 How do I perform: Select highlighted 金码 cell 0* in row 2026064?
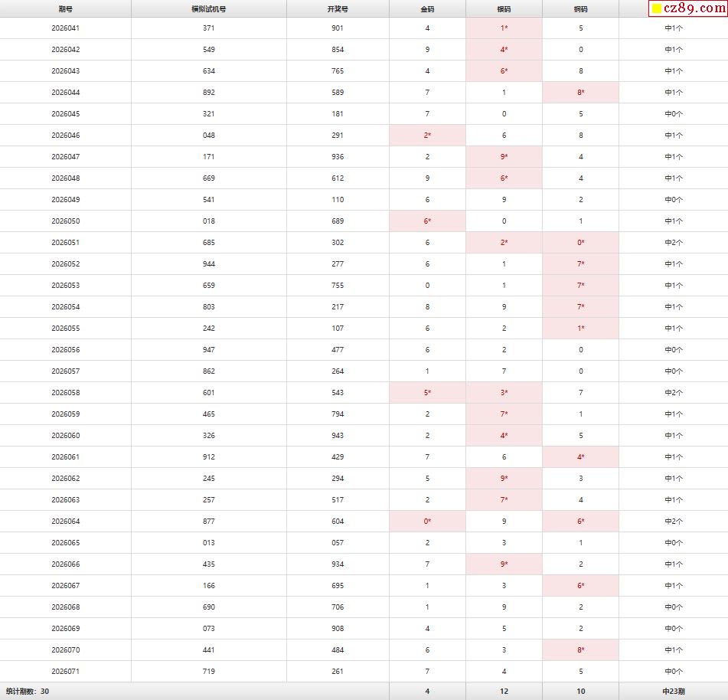427,521
